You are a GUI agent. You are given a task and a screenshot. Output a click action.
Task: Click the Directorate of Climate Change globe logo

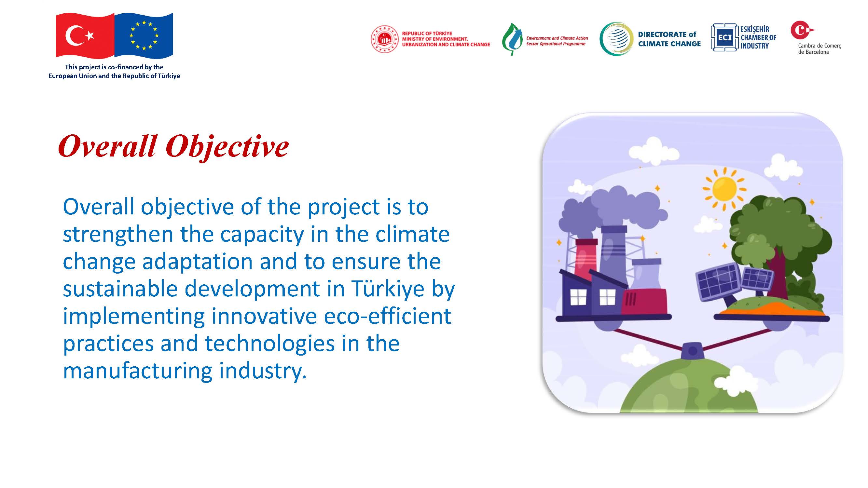tap(617, 39)
